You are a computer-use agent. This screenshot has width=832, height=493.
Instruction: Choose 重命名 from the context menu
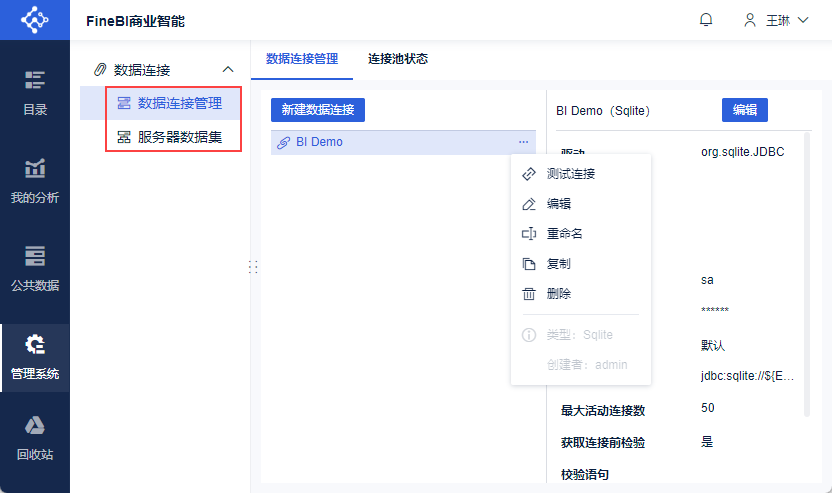(x=564, y=234)
